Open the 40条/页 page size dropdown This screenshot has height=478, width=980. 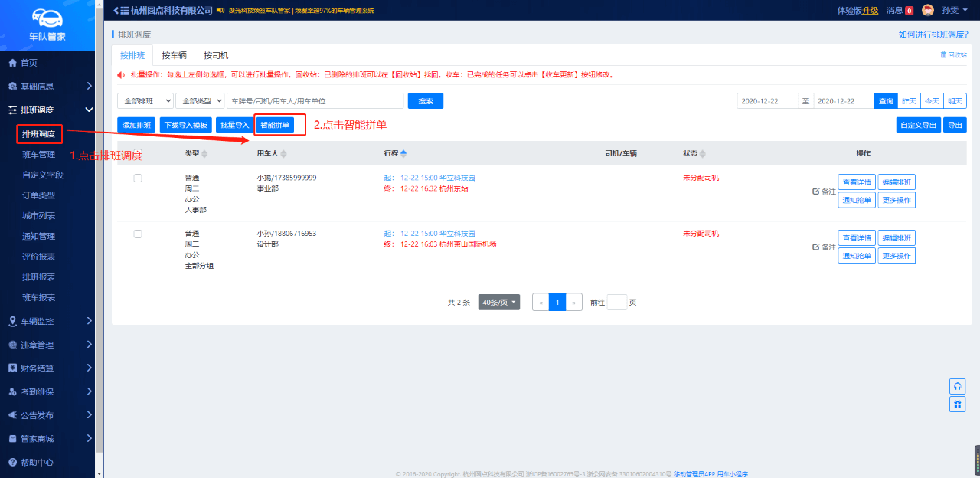tap(498, 303)
